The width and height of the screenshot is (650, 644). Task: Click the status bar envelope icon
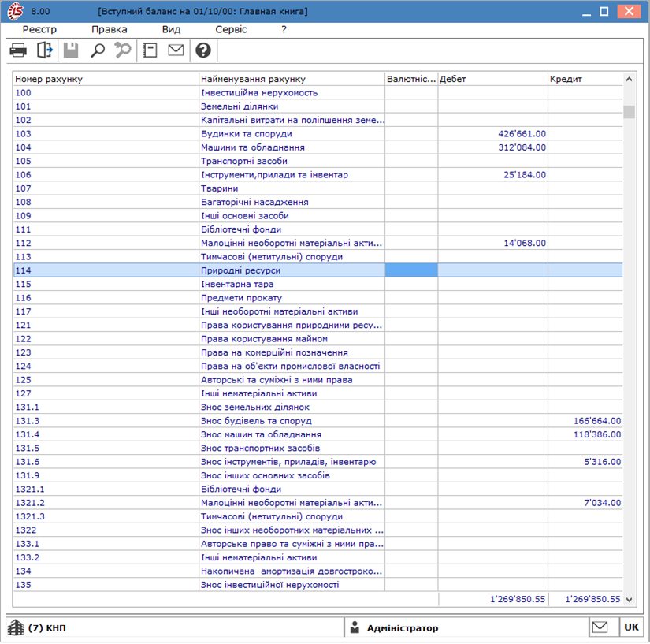(x=600, y=627)
